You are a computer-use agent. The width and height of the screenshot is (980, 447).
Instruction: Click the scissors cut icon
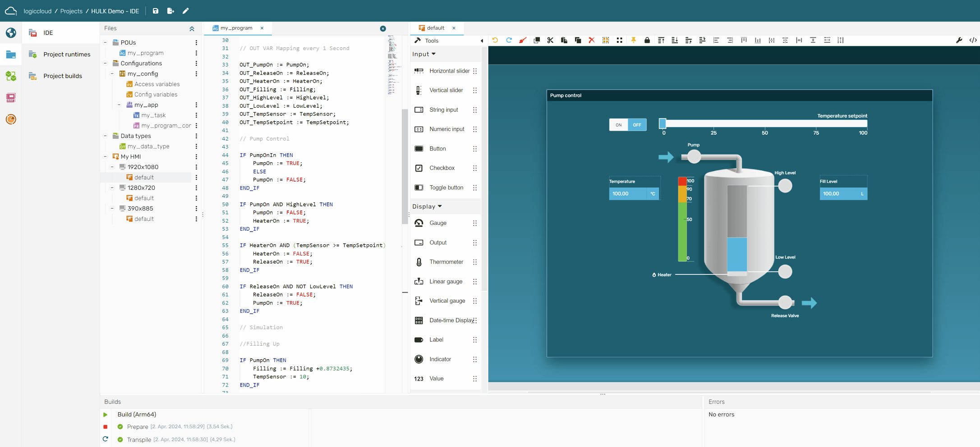550,40
